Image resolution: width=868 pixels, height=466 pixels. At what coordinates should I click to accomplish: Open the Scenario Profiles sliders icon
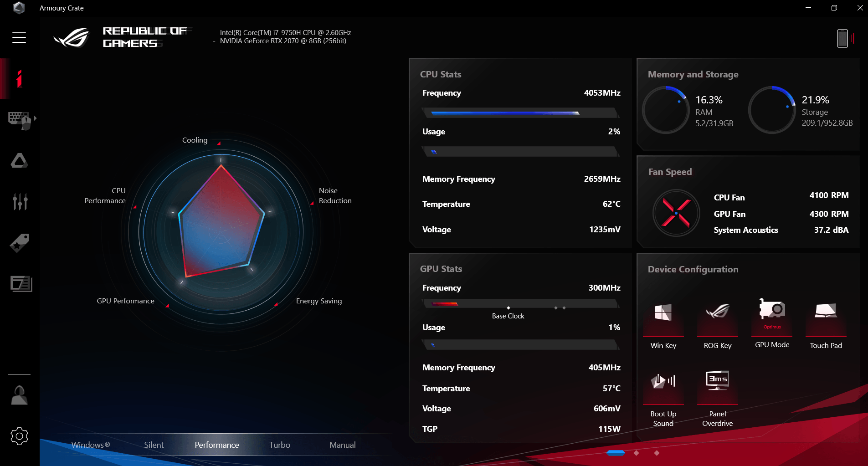click(x=20, y=201)
